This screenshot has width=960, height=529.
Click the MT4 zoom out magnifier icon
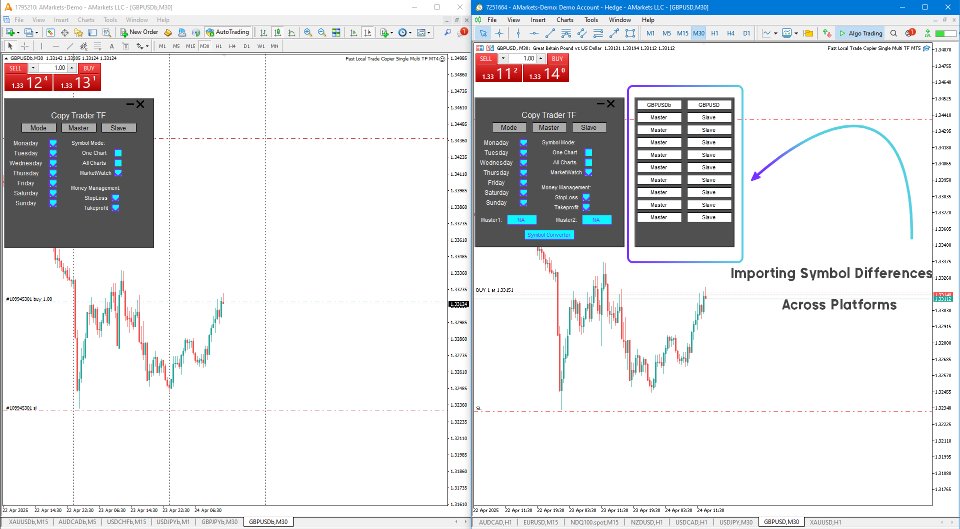[321, 32]
